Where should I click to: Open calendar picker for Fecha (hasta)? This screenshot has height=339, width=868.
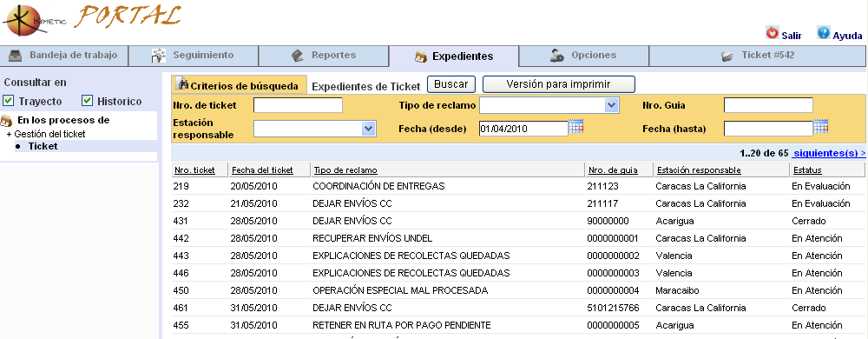[820, 127]
